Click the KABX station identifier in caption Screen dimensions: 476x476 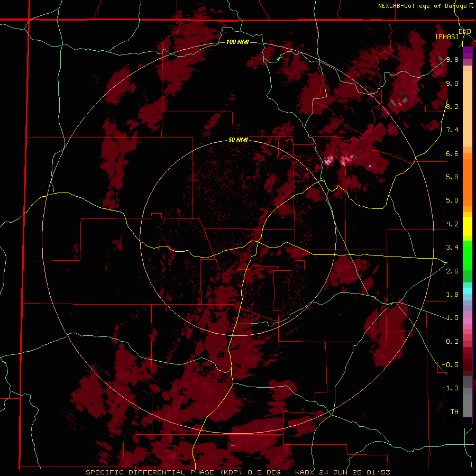pos(305,472)
